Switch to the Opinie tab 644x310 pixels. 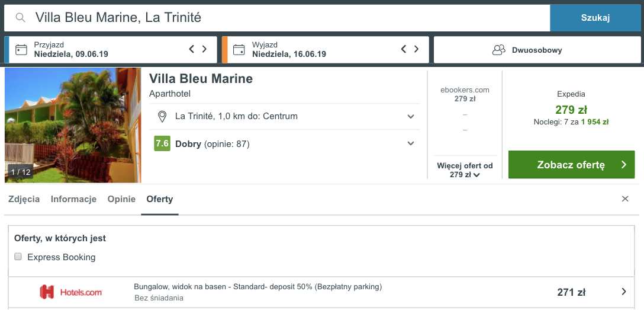point(121,199)
